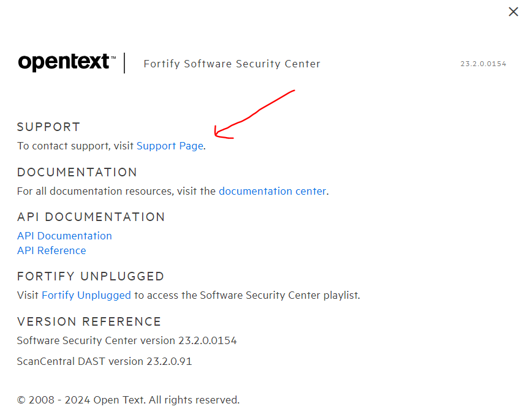
Task: Click the divider bar beside the opentext logo
Action: coord(126,62)
